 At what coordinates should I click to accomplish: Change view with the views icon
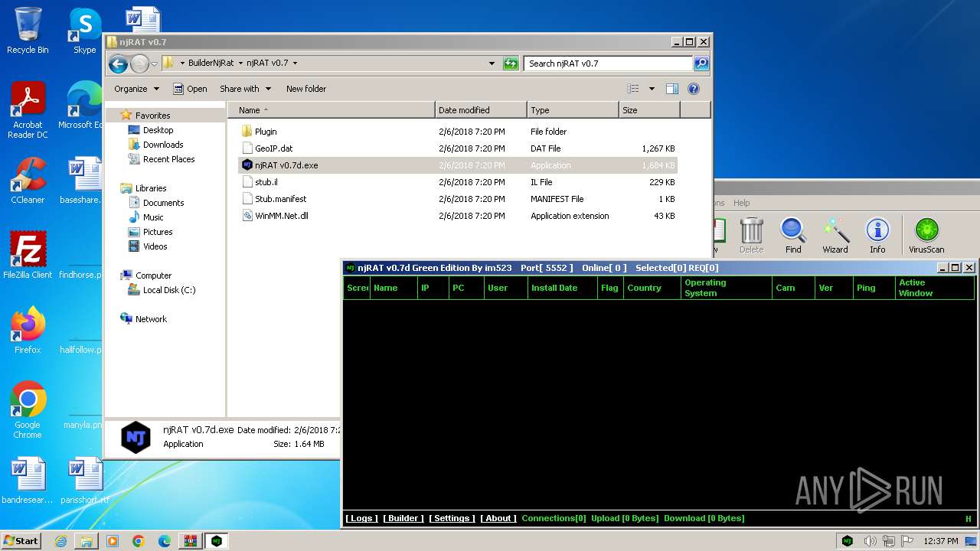point(633,89)
